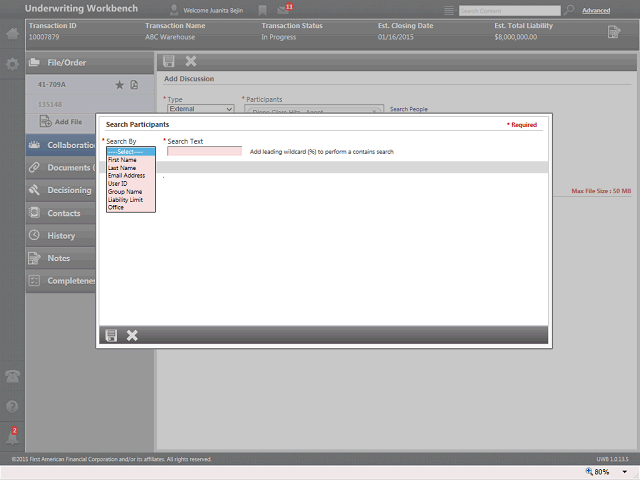Click the In Progress status value

pos(278,37)
